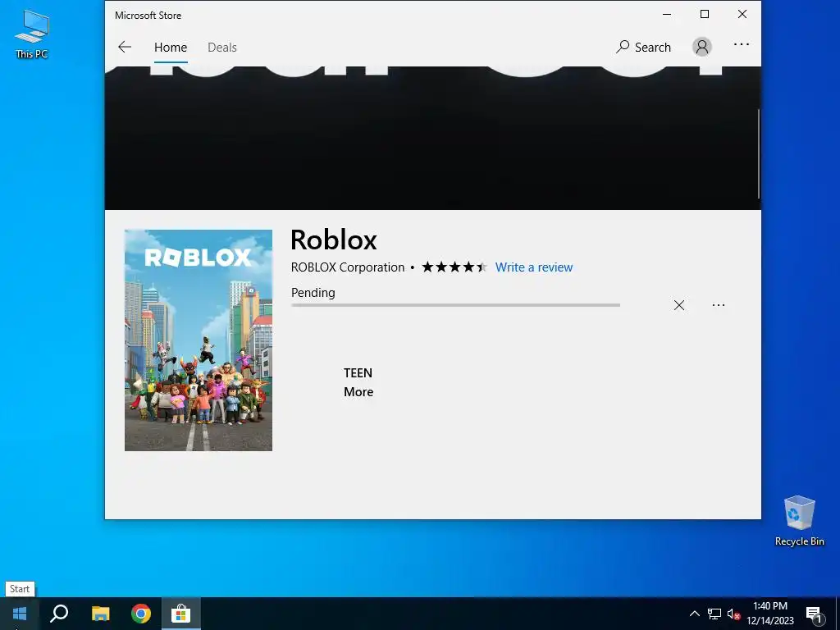Click the ROBLOX Corporation publisher name
840x630 pixels.
pyautogui.click(x=348, y=267)
